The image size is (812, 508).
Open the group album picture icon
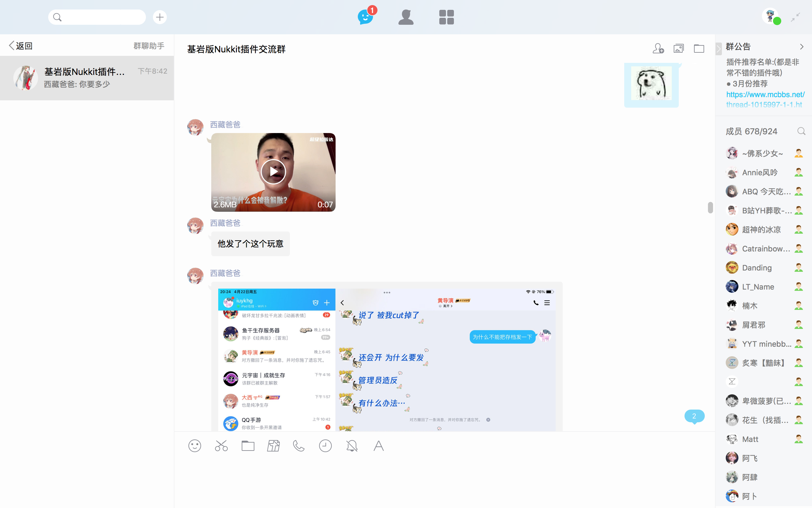(678, 48)
